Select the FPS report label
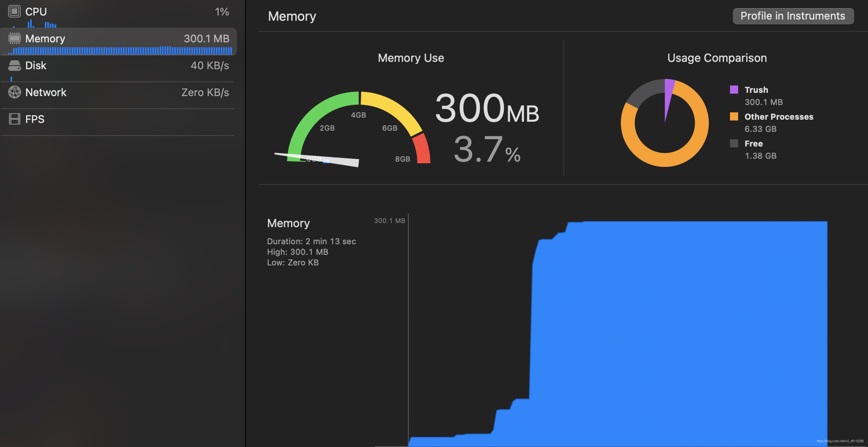This screenshot has width=868, height=447. pos(35,119)
